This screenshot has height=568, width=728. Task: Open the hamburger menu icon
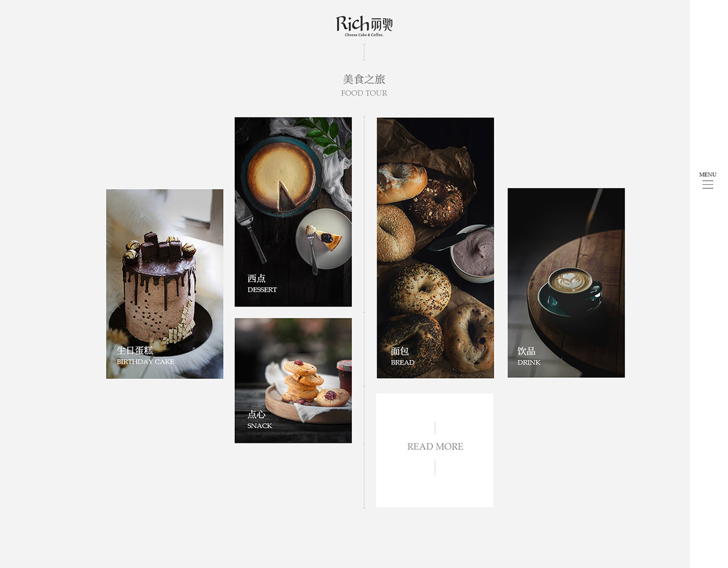click(708, 185)
